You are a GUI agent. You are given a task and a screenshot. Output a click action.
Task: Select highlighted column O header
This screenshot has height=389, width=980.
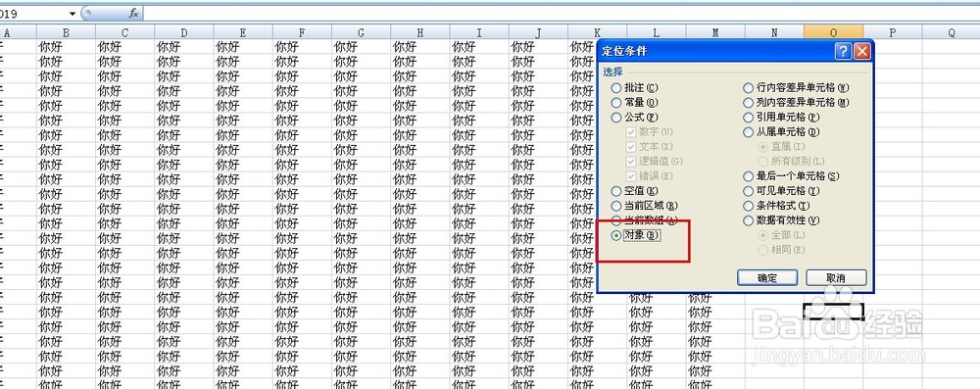(833, 32)
